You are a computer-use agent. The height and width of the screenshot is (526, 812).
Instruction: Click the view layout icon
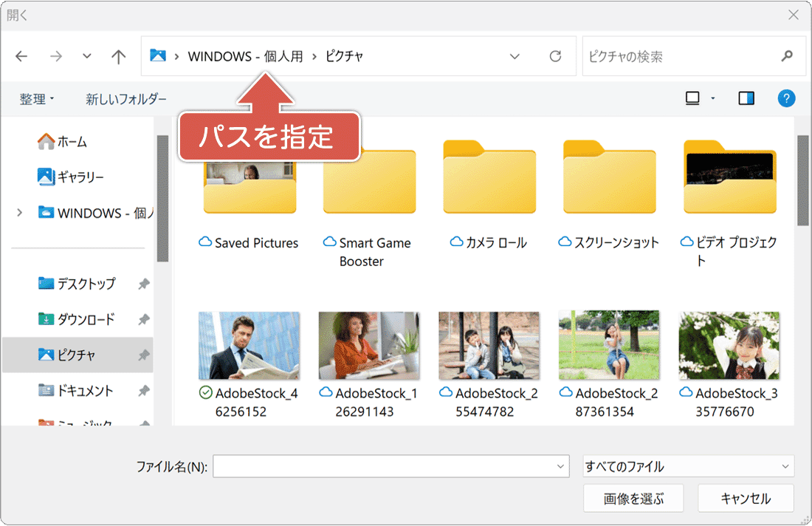[692, 98]
